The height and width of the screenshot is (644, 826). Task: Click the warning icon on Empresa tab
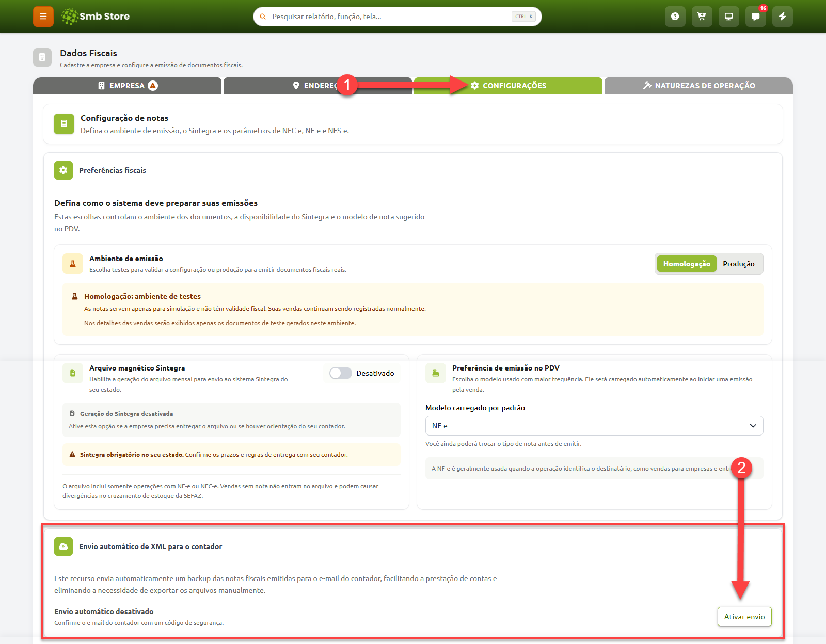tap(153, 86)
